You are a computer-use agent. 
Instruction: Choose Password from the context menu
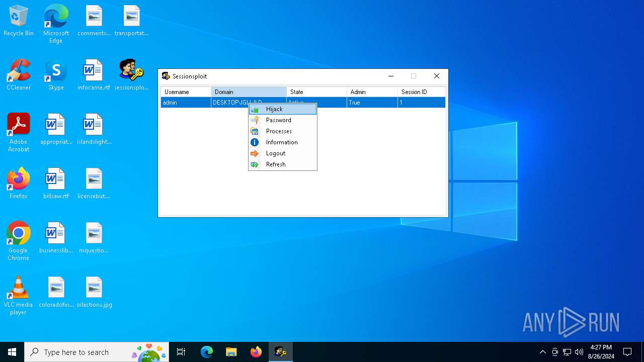click(283, 120)
